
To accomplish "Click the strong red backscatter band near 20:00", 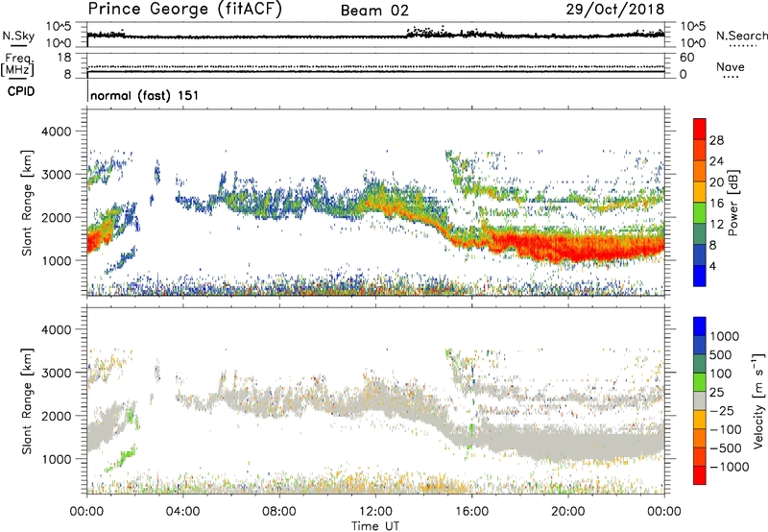I will pyautogui.click(x=568, y=247).
